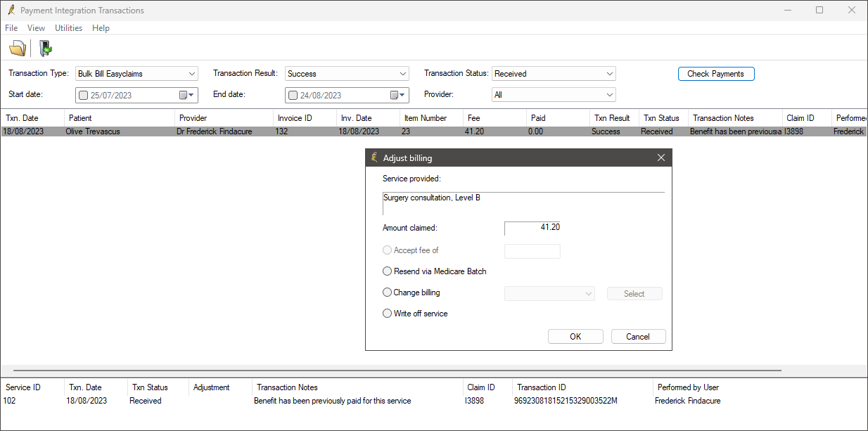Sort by Inv. Date column header
Screen dimensions: 868x431
(368, 118)
